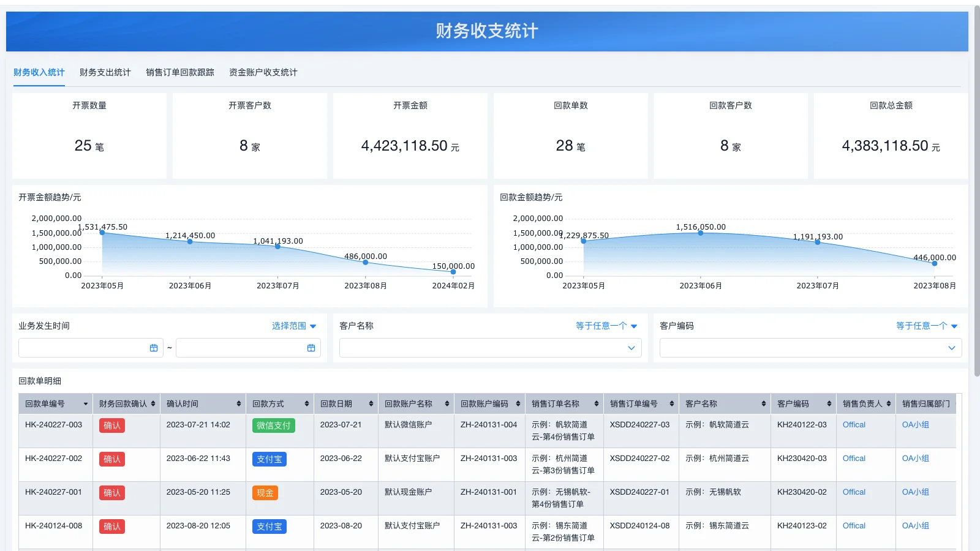Open the OA小组 department link
Screen dimensions: 980x551
(x=916, y=424)
